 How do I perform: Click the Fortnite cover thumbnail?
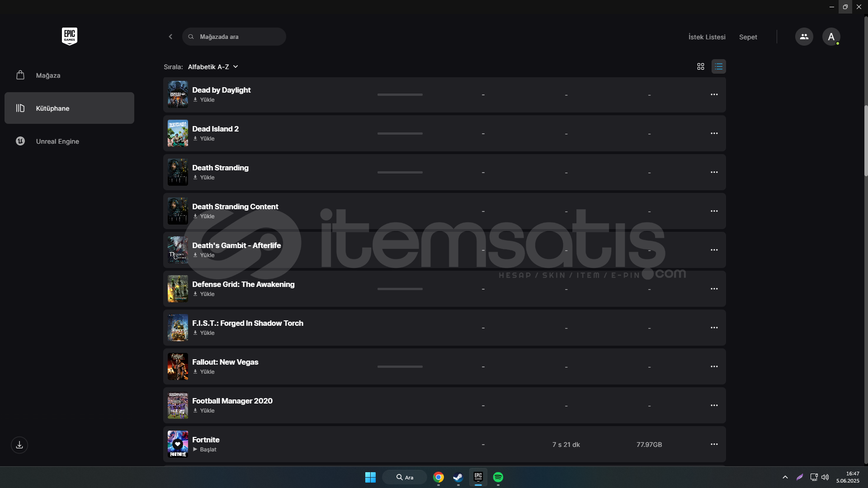[178, 444]
